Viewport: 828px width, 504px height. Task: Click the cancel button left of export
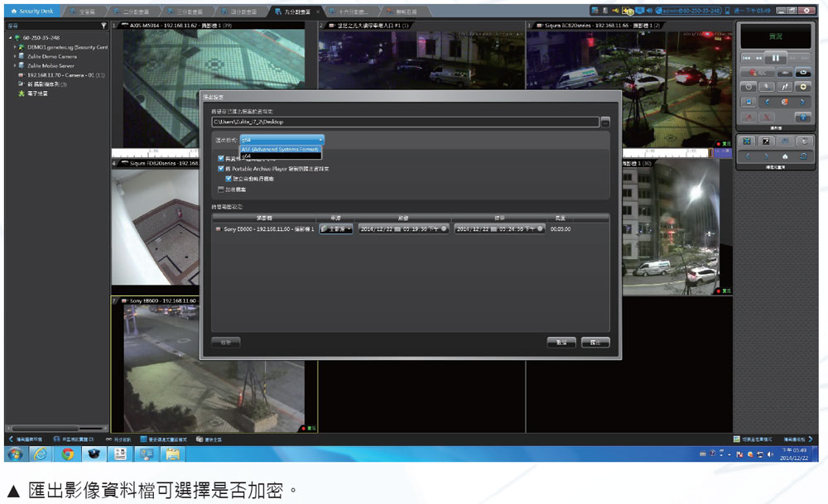561,343
